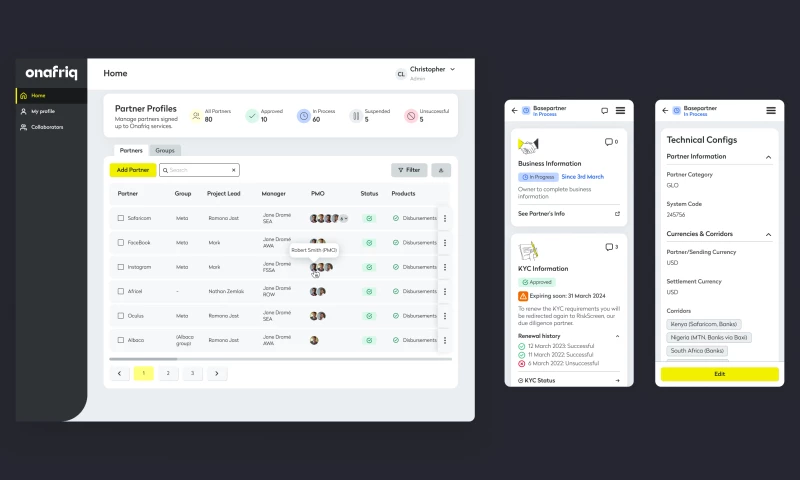Click the Suspended partners pause icon

pyautogui.click(x=355, y=116)
